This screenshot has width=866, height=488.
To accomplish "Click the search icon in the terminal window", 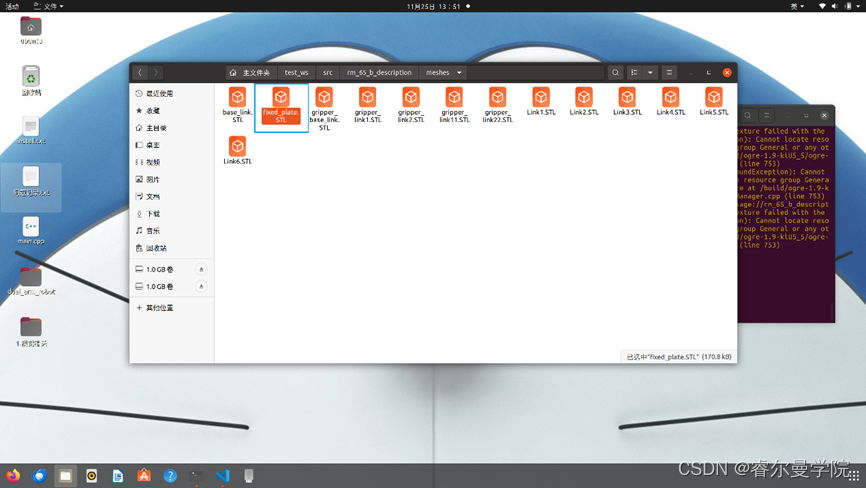I will pyautogui.click(x=747, y=115).
